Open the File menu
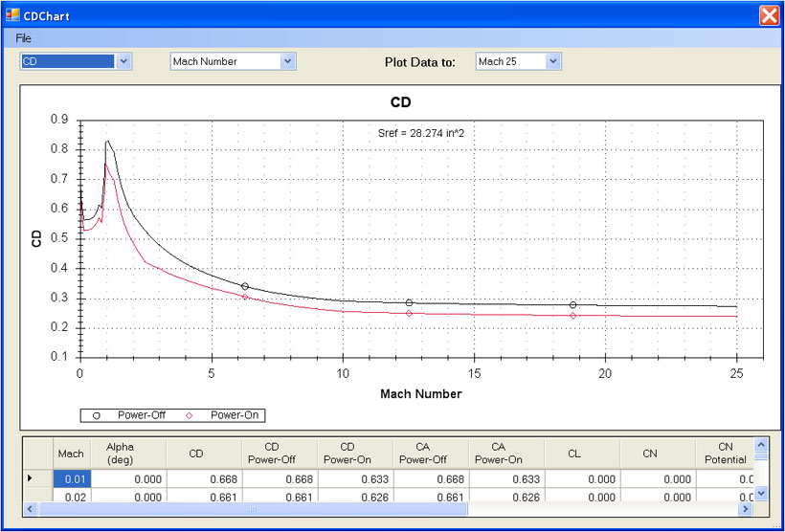The height and width of the screenshot is (532, 785). (23, 38)
